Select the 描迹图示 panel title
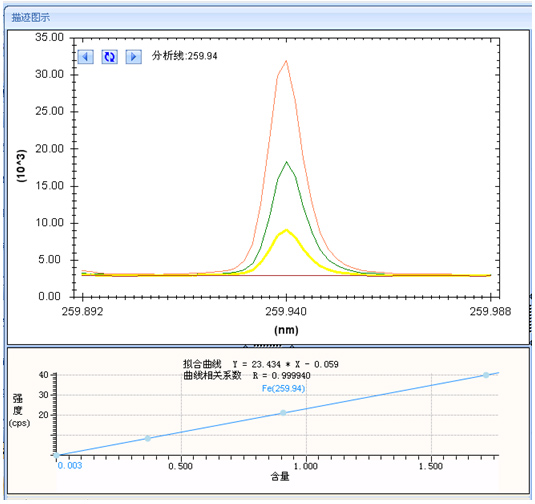This screenshot has width=535, height=504. 31,17
